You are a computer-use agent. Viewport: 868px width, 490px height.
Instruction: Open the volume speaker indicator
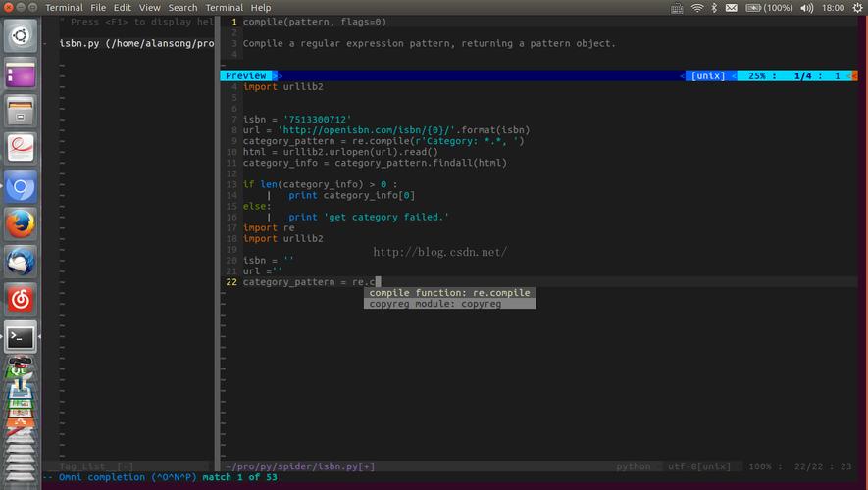click(x=806, y=8)
